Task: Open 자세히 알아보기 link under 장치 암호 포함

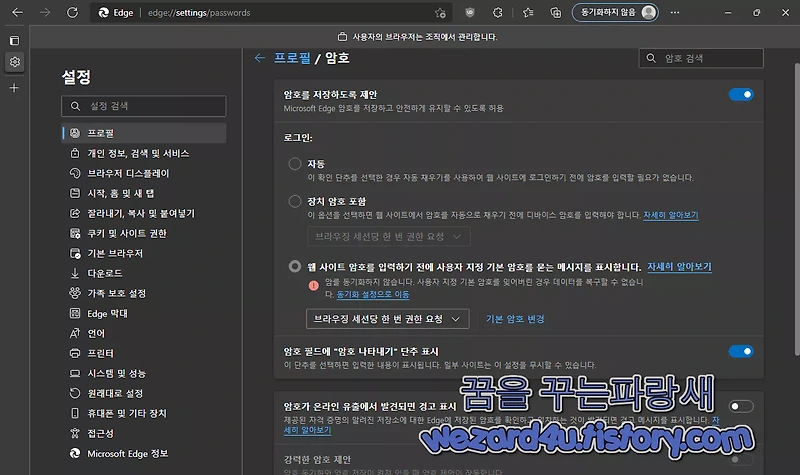Action: (670, 215)
